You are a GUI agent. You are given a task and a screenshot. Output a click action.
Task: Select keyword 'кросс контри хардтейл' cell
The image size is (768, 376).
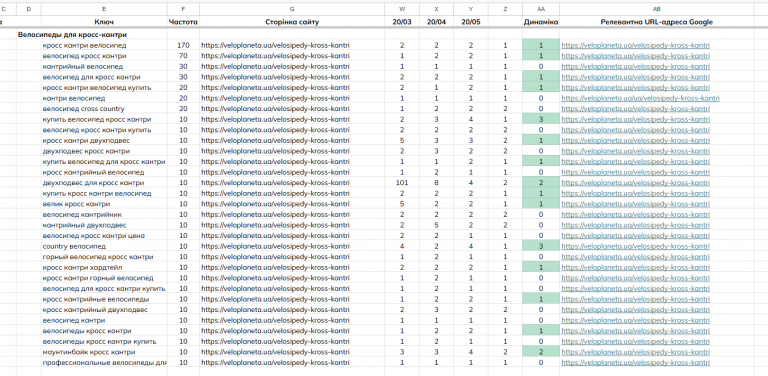click(x=104, y=267)
